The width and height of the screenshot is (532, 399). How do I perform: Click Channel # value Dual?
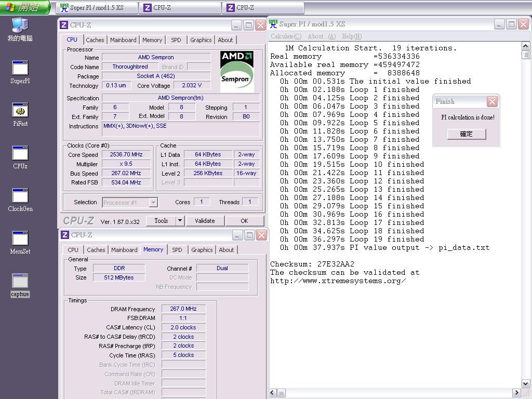coord(222,269)
